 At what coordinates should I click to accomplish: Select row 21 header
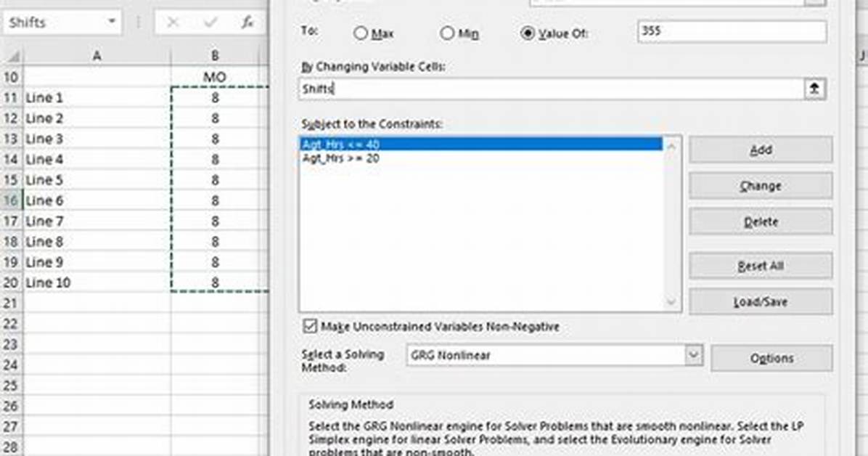point(11,303)
